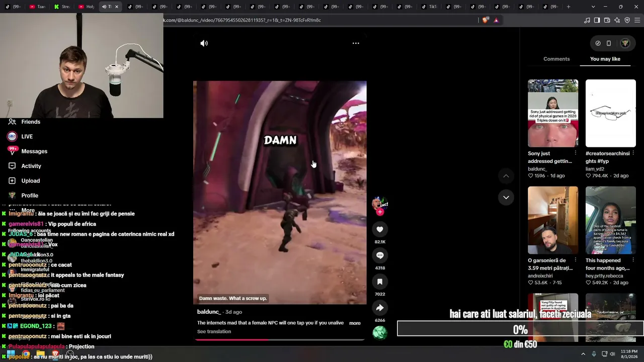Share the video using the arrow icon
The height and width of the screenshot is (362, 644).
pyautogui.click(x=380, y=308)
